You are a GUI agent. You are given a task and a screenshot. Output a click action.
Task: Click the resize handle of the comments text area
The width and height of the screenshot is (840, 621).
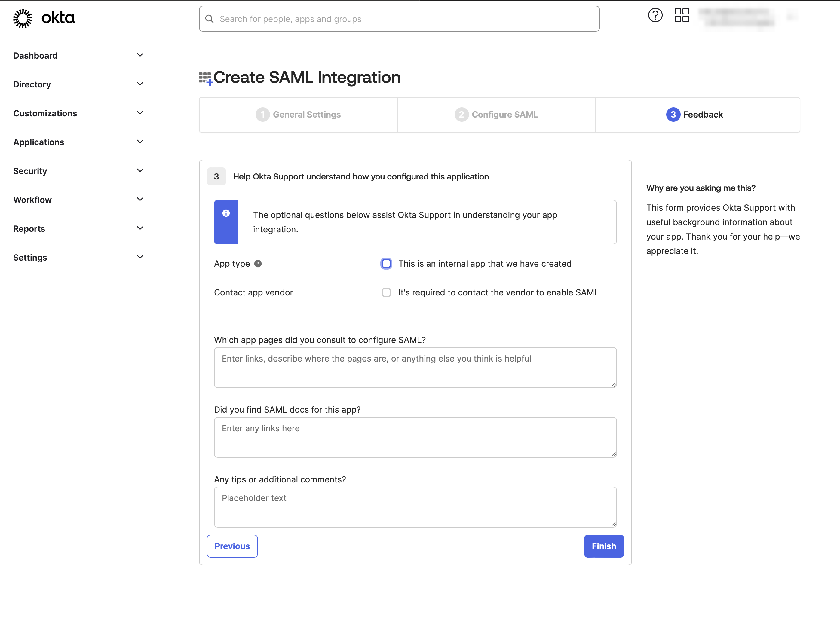tap(614, 524)
